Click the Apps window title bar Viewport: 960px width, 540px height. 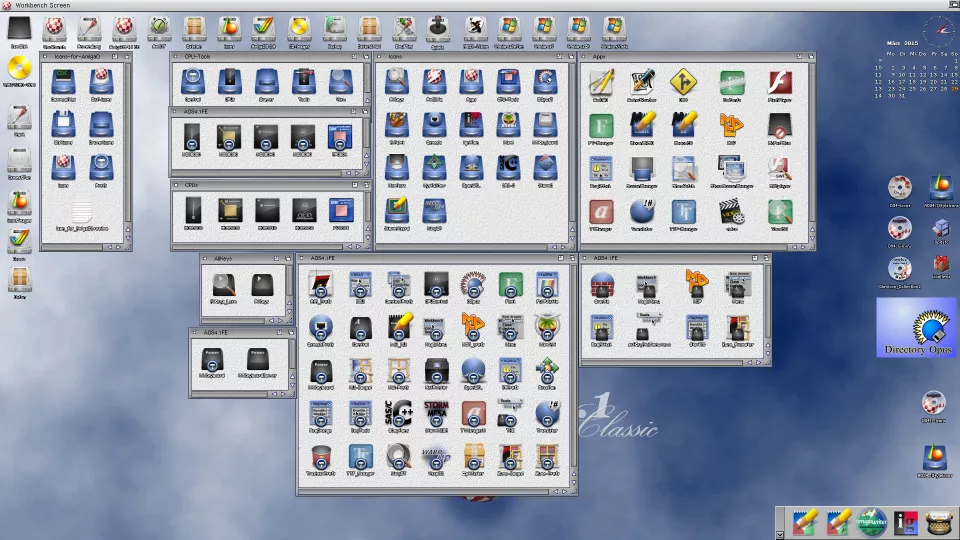tap(700, 57)
